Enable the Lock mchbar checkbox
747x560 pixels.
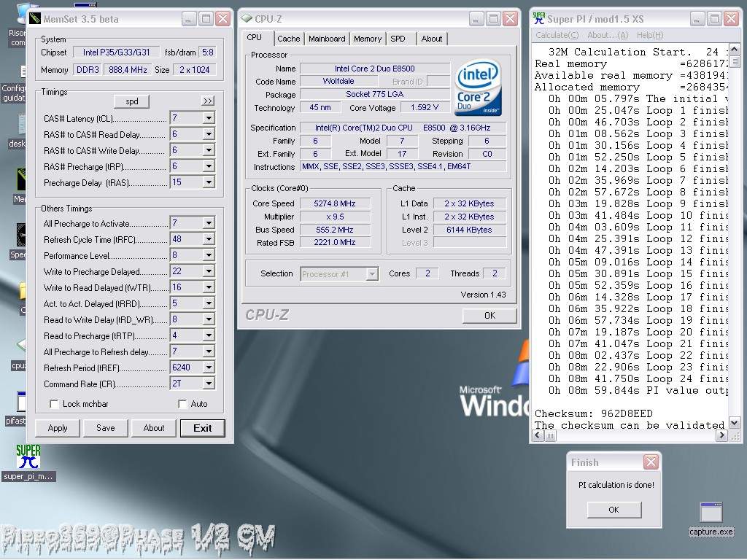pos(54,404)
